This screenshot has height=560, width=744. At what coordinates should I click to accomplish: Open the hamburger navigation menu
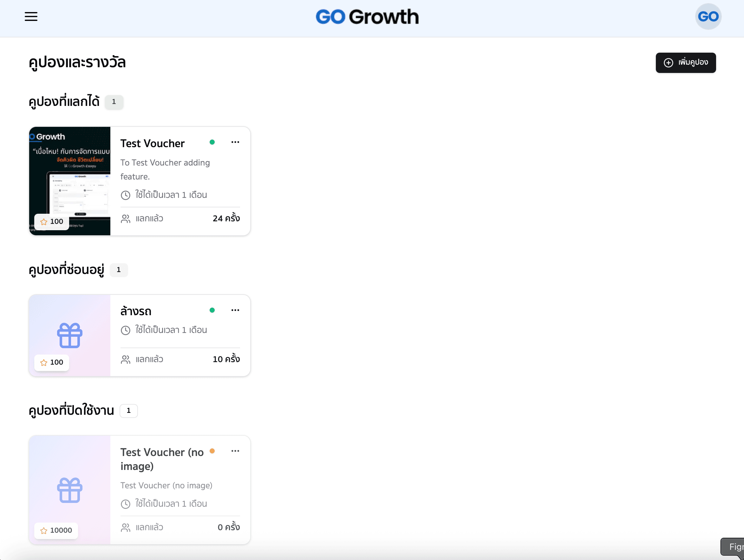(x=31, y=16)
